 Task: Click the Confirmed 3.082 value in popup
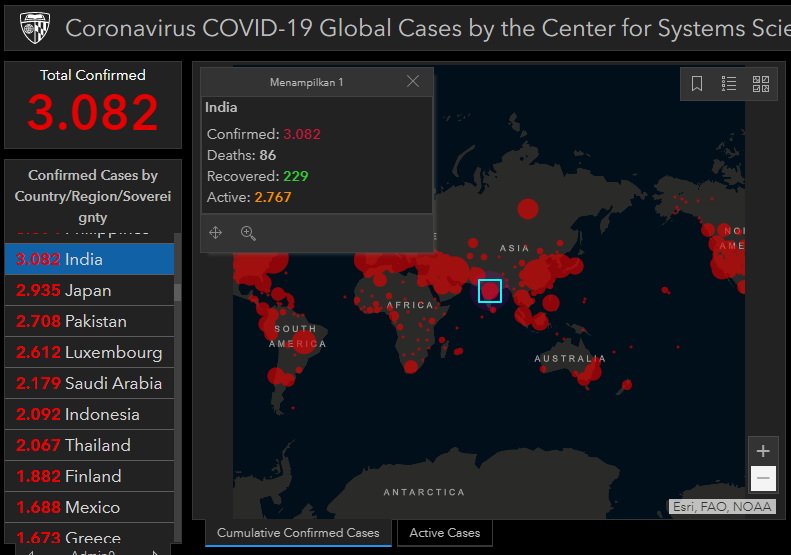(302, 134)
